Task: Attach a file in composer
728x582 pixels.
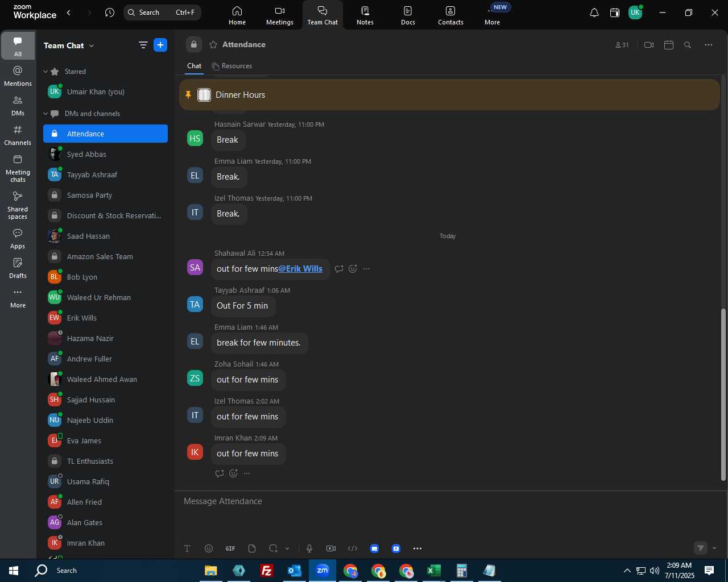Action: [252, 548]
